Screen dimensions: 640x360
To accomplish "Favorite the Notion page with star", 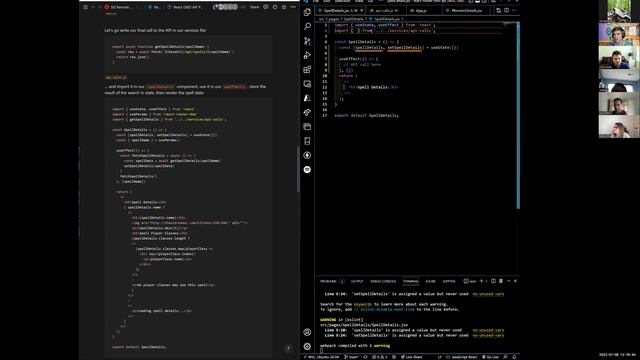I will pyautogui.click(x=284, y=7).
